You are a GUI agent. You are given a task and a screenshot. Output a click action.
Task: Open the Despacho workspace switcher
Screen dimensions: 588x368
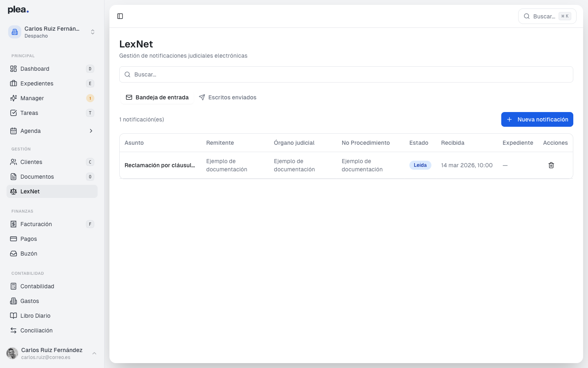(52, 32)
